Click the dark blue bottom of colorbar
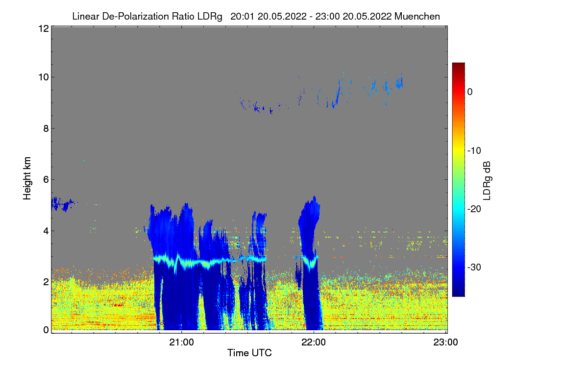Screen dimensions: 588x392 458,292
